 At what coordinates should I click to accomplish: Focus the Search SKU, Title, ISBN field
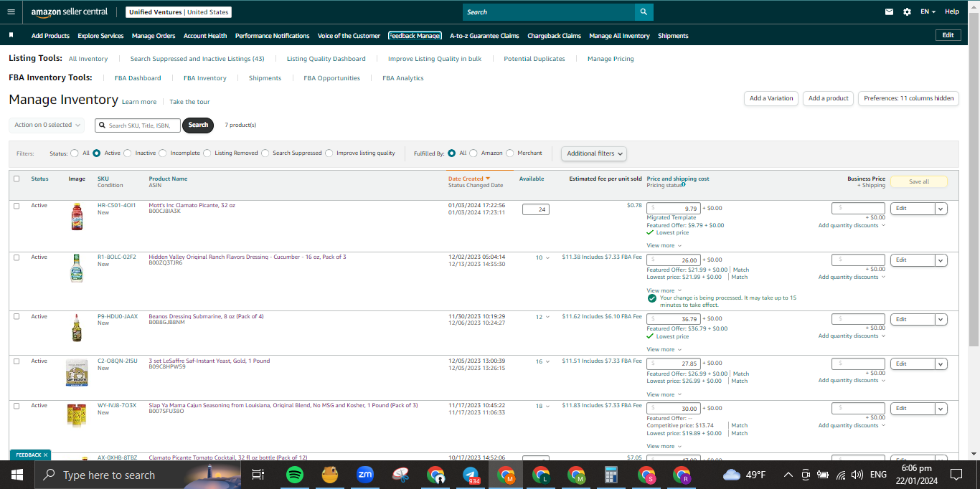click(x=138, y=125)
